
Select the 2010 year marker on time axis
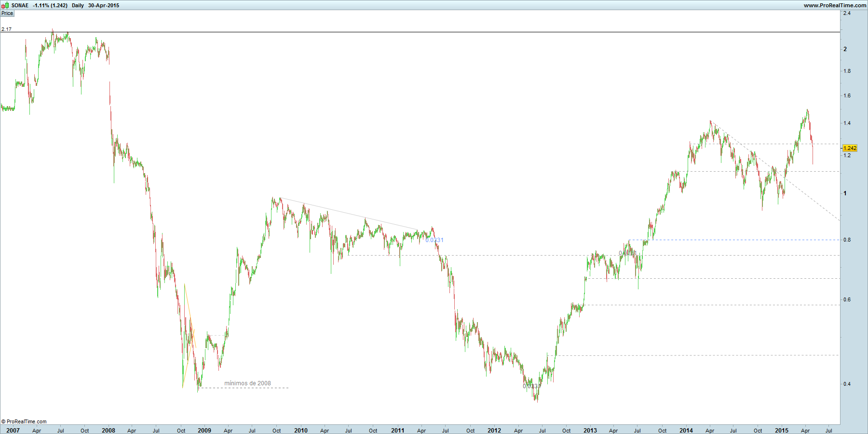301,430
